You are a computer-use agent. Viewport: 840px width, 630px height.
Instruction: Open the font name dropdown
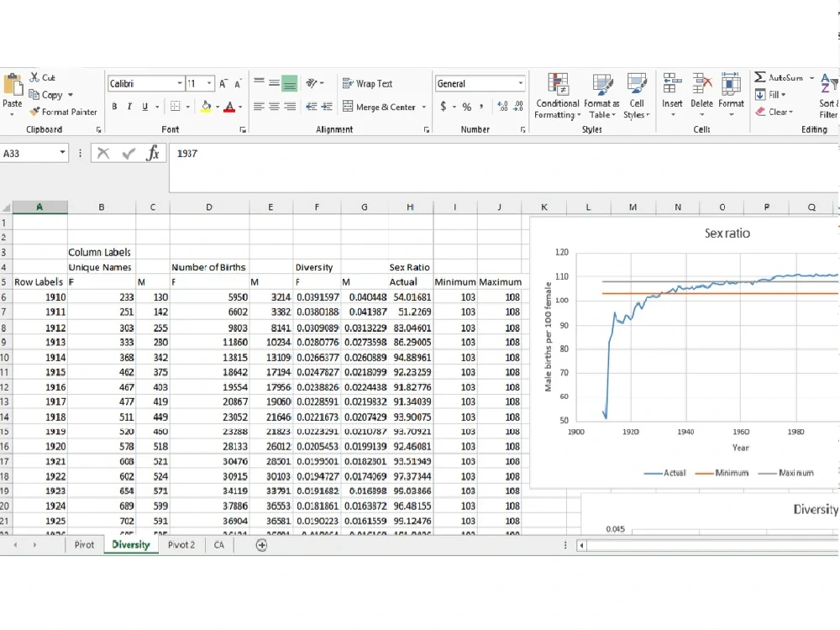coord(179,83)
